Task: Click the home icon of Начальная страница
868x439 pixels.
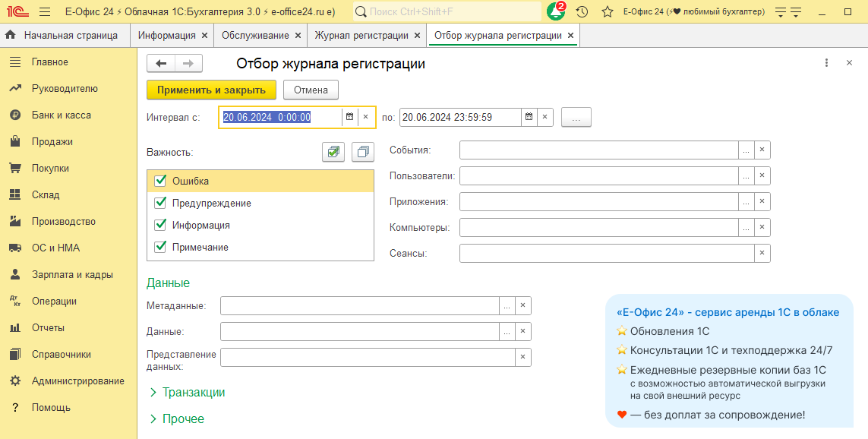Action: tap(10, 35)
